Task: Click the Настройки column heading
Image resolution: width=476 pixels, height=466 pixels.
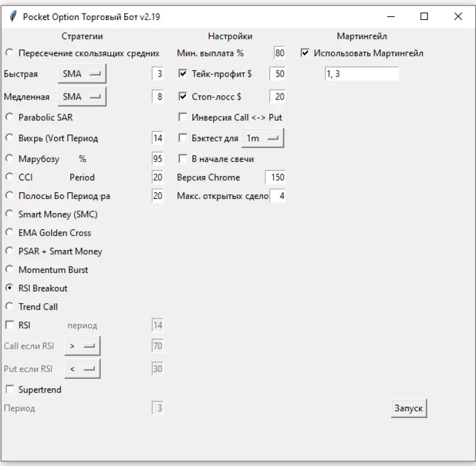Action: [230, 36]
